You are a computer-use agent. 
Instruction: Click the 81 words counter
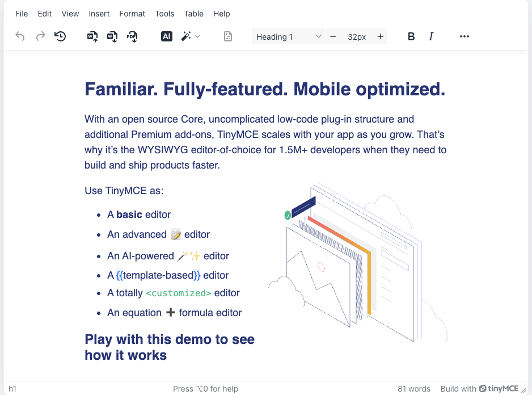[413, 389]
